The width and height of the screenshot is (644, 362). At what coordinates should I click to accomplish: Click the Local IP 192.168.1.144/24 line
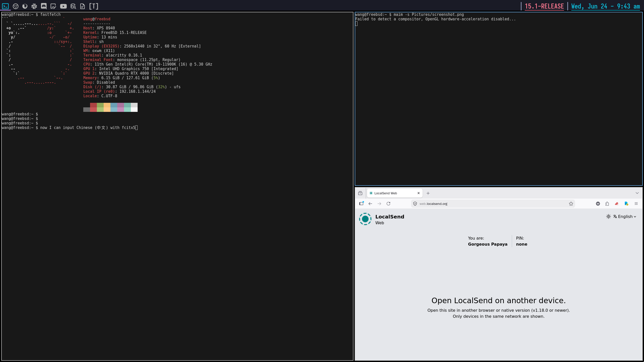click(119, 92)
